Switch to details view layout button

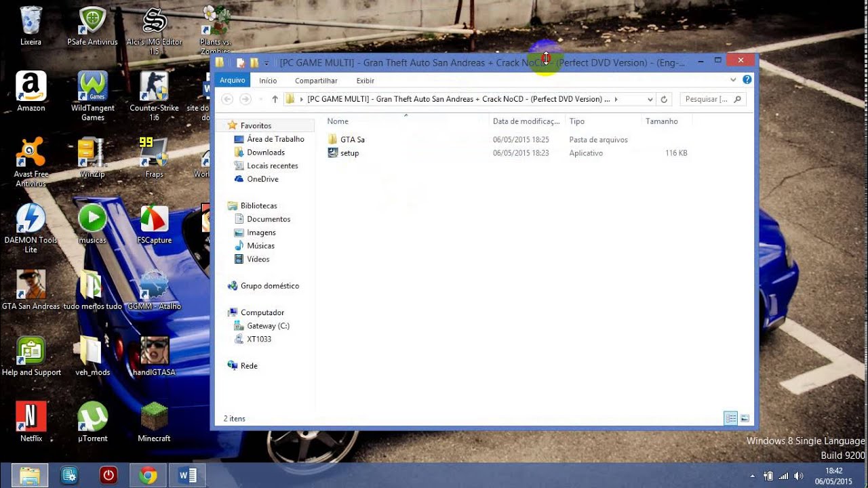click(730, 418)
